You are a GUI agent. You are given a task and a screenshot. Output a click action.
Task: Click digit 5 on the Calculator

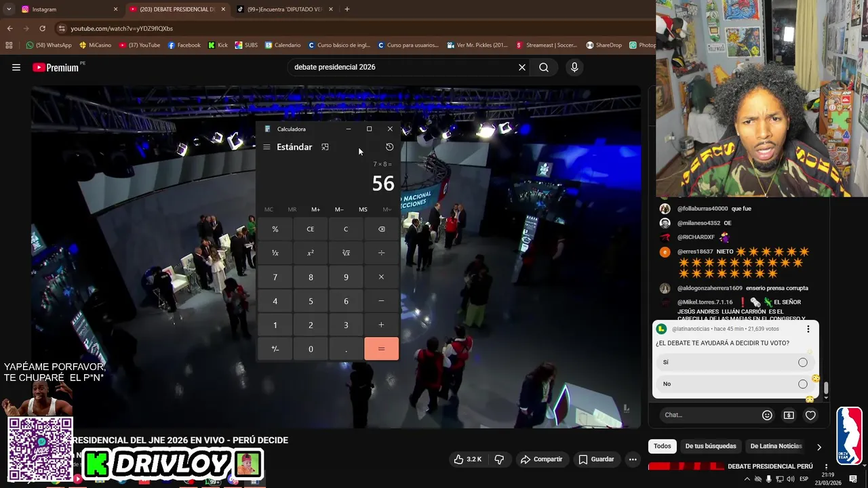tap(311, 301)
